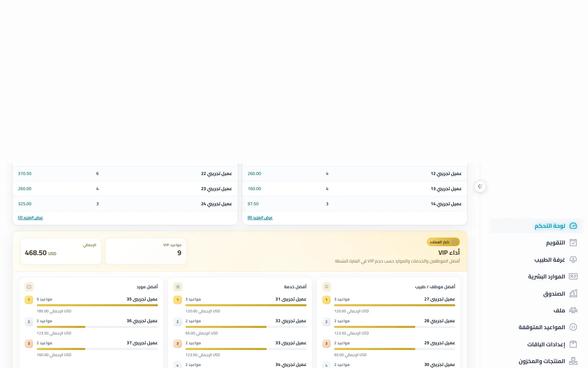588x368 pixels.
Task: Click the 160.00 الإجمالي USD value under عميل تجريبي 37
Action: pos(54,355)
